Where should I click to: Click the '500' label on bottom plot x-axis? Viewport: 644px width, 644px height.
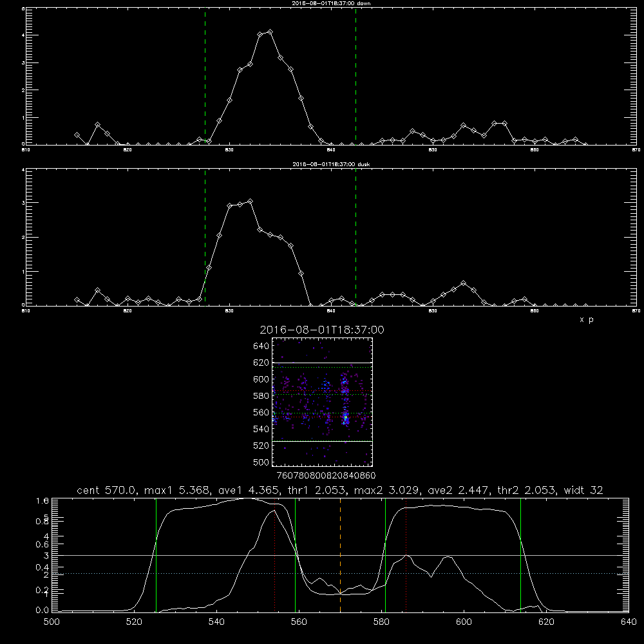[x=52, y=622]
